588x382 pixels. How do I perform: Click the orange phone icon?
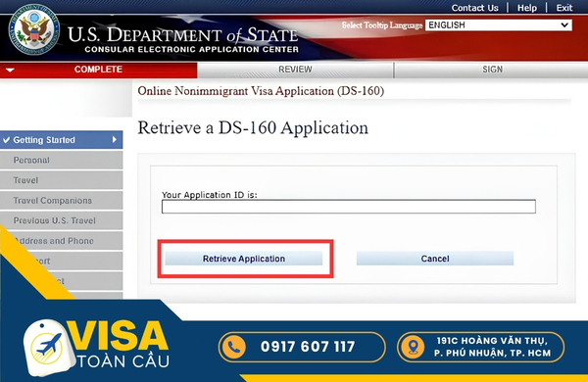[x=234, y=347]
